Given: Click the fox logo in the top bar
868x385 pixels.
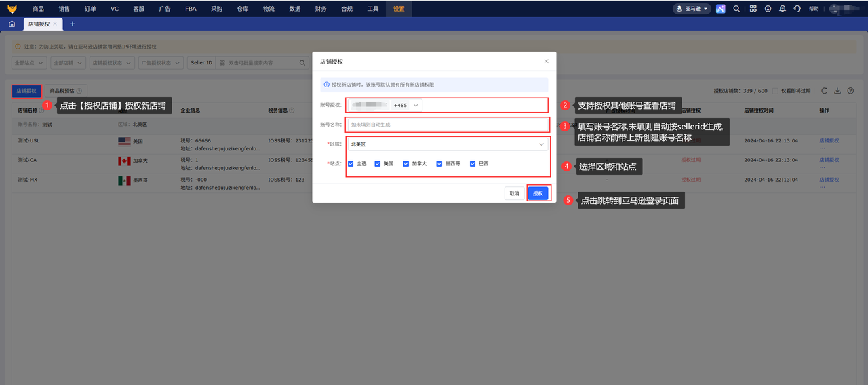Looking at the screenshot, I should (12, 9).
